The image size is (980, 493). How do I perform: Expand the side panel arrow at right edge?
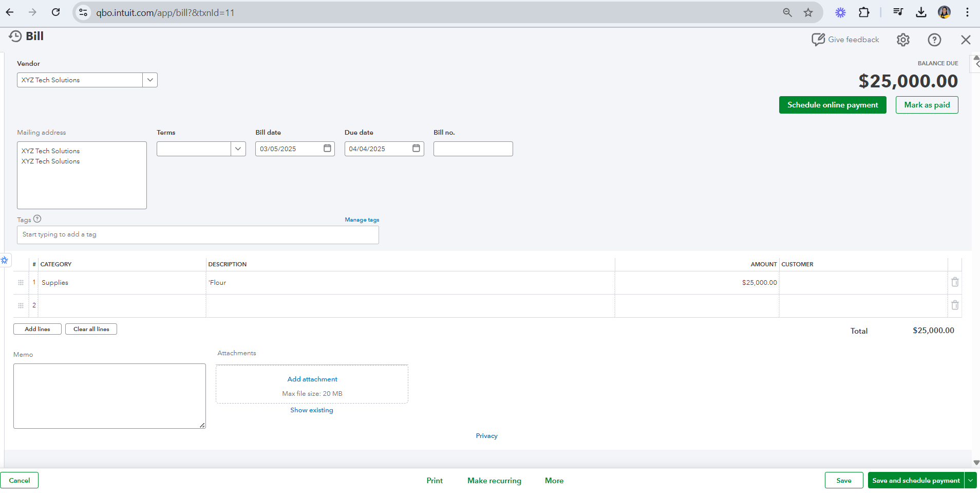click(976, 64)
